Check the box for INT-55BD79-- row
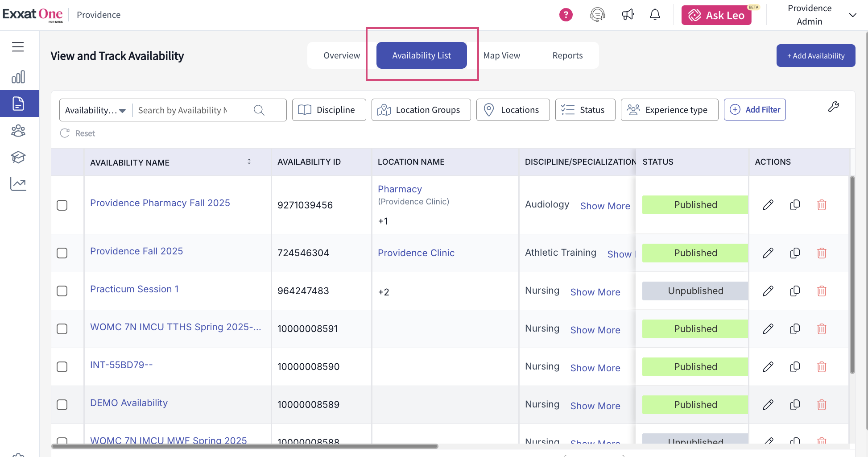The image size is (868, 457). [x=62, y=367]
